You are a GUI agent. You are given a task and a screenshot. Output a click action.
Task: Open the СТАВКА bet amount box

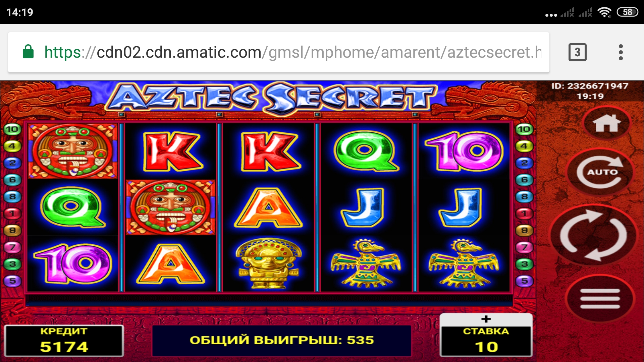486,341
